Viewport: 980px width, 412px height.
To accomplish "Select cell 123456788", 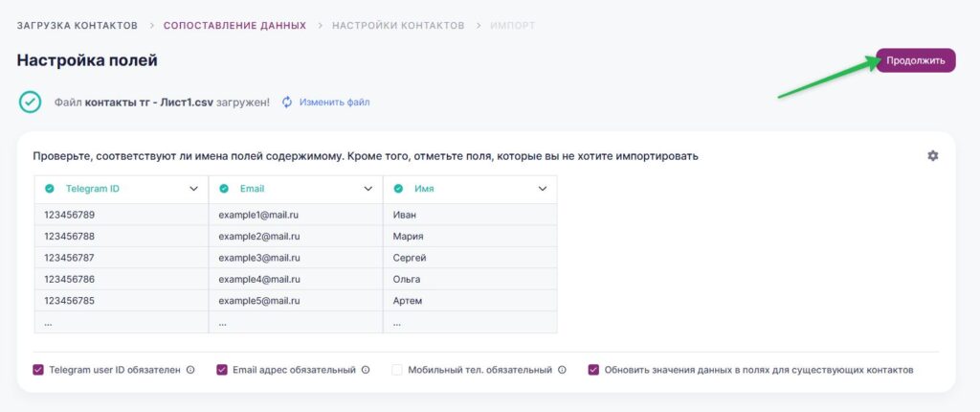I will point(122,236).
